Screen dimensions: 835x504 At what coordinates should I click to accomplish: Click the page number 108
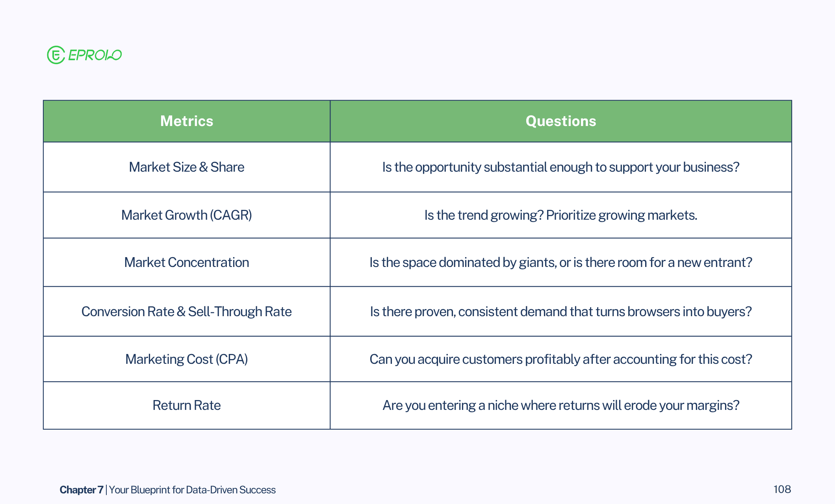tap(782, 489)
